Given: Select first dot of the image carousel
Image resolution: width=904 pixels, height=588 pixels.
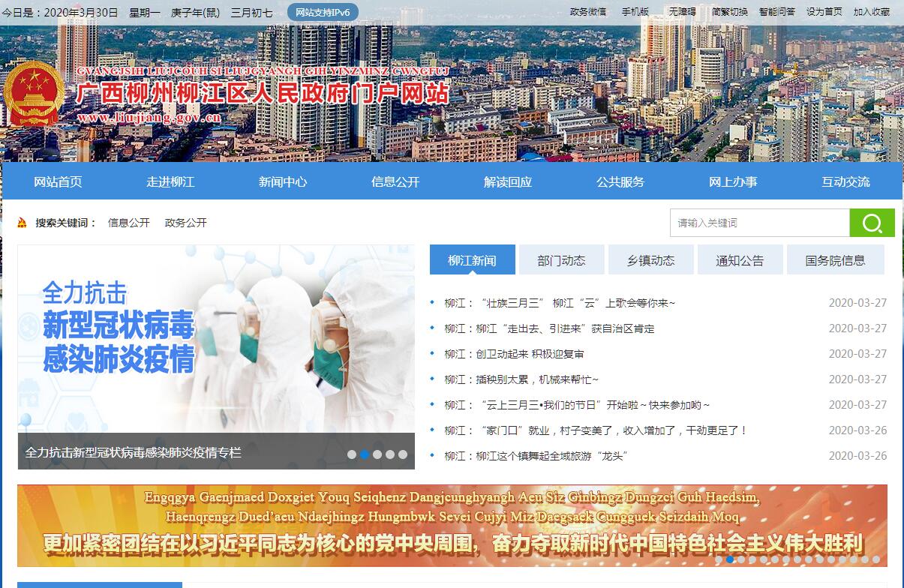Looking at the screenshot, I should [x=352, y=454].
